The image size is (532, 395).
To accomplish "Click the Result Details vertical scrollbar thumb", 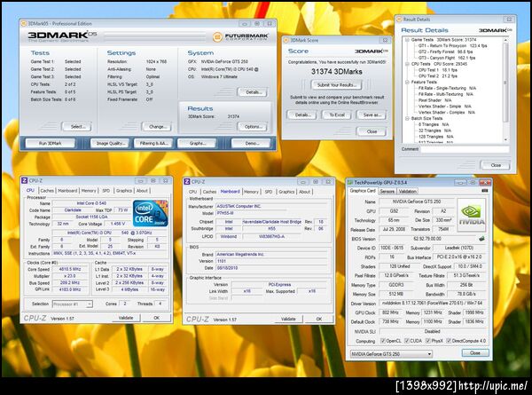I will point(505,83).
